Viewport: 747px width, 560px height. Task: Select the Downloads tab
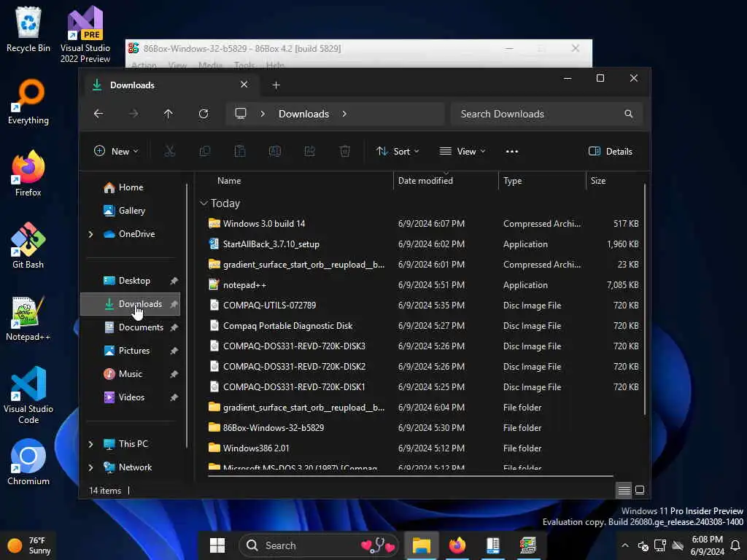coord(172,85)
